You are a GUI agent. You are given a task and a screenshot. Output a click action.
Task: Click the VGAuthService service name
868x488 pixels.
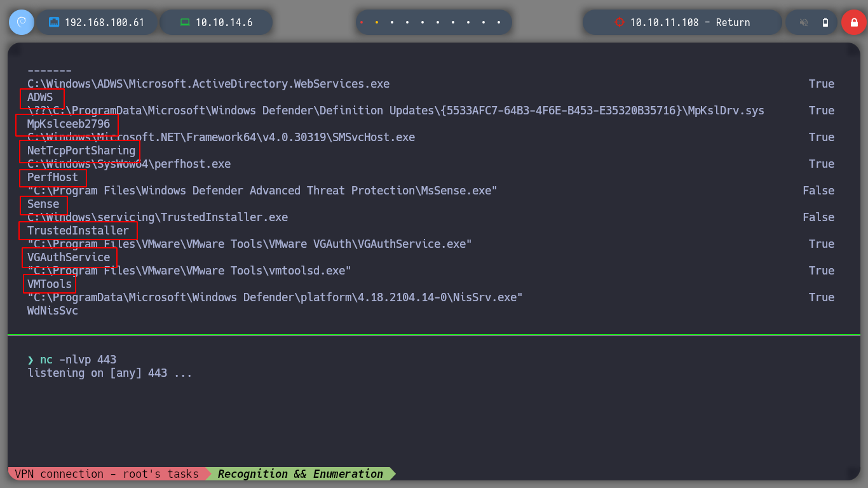coord(69,257)
